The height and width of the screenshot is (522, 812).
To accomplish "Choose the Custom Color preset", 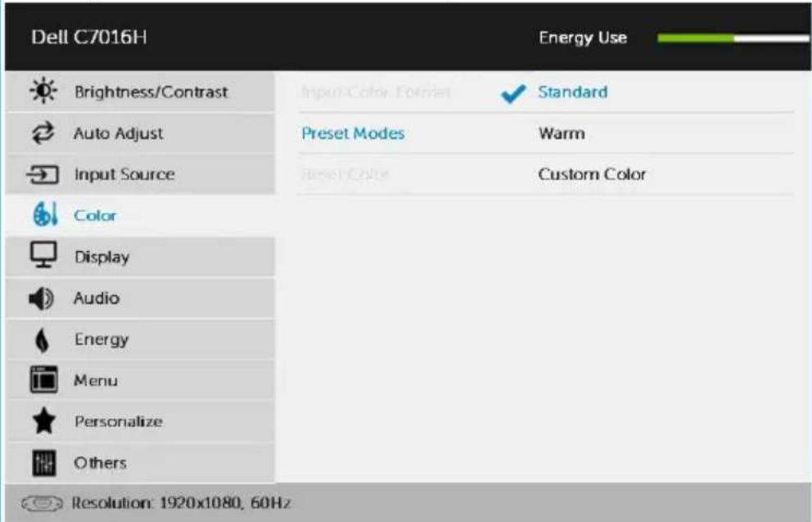I will [x=592, y=174].
